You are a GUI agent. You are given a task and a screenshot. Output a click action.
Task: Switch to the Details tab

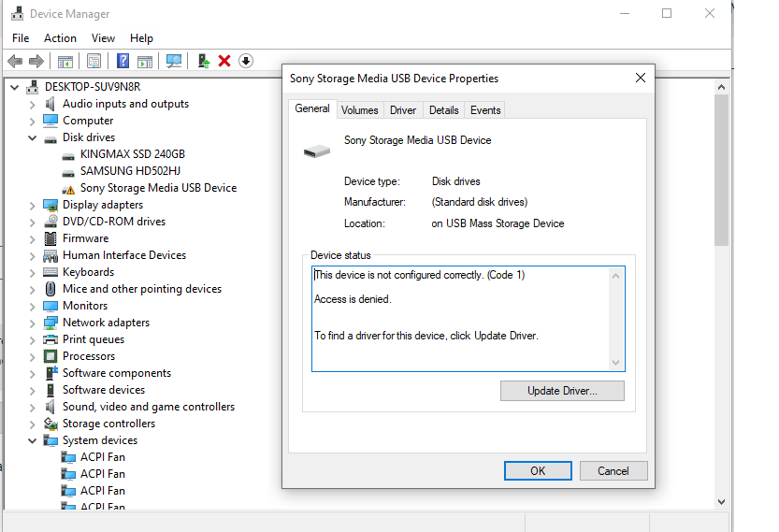click(443, 109)
